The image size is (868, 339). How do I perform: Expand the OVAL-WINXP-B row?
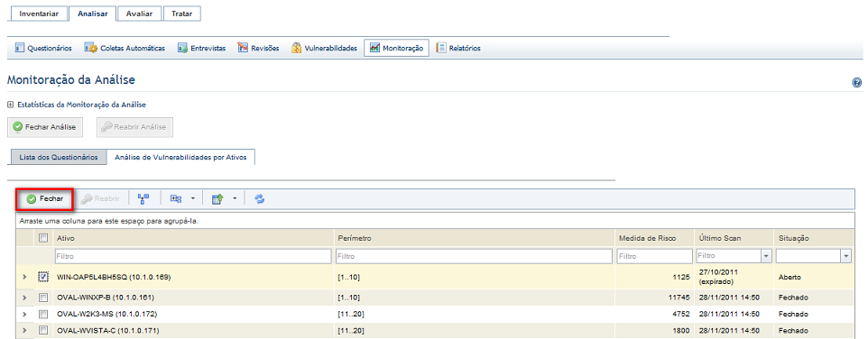[24, 298]
